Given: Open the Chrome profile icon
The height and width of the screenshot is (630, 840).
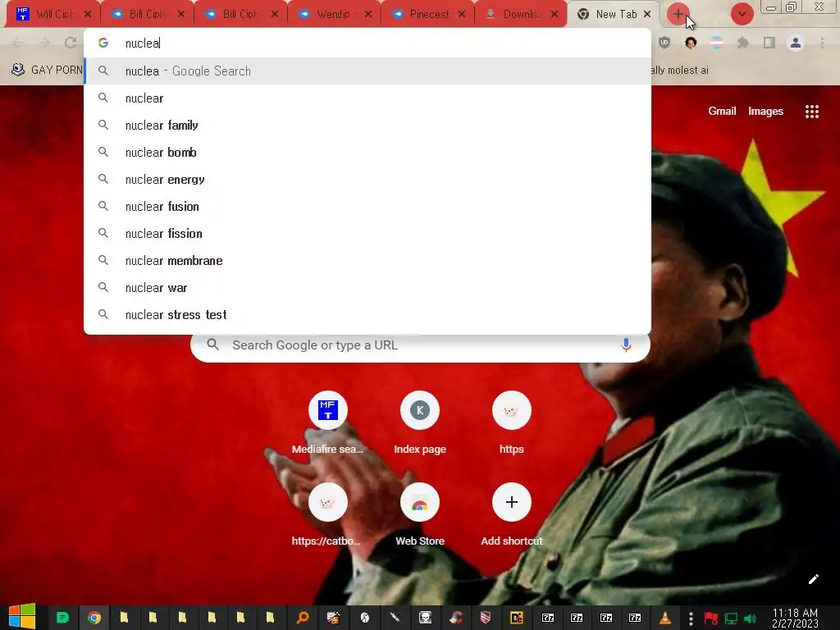Looking at the screenshot, I should point(796,43).
